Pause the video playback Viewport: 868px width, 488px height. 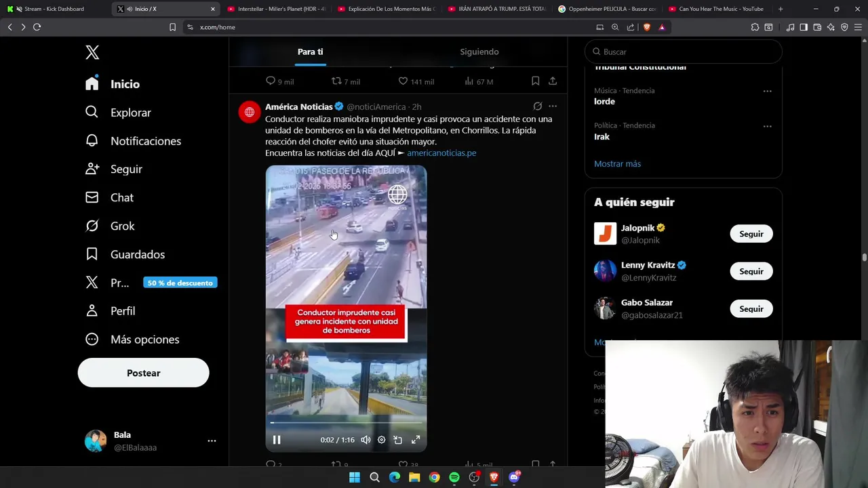(277, 440)
